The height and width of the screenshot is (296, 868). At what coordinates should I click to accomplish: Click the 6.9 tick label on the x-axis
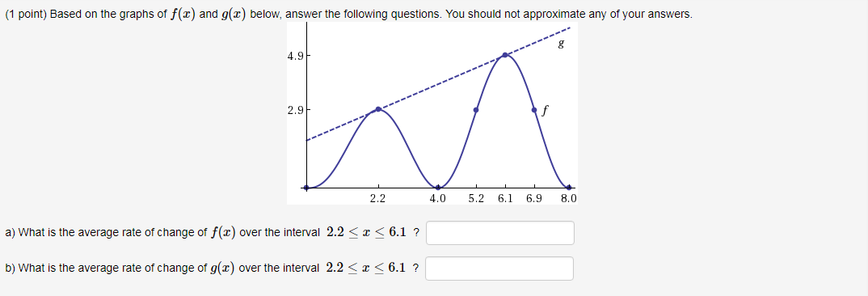coord(534,198)
